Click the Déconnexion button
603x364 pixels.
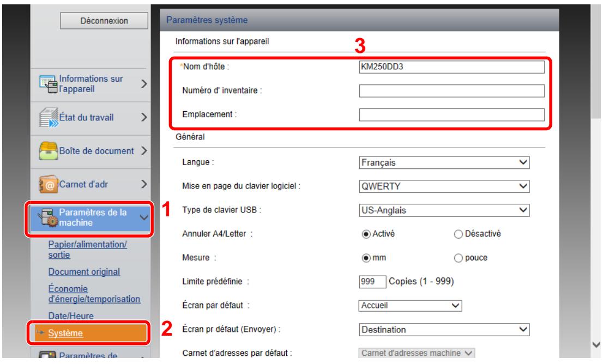[104, 21]
